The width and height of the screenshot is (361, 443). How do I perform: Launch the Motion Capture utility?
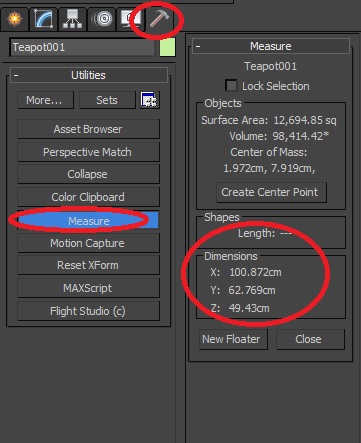tap(88, 243)
